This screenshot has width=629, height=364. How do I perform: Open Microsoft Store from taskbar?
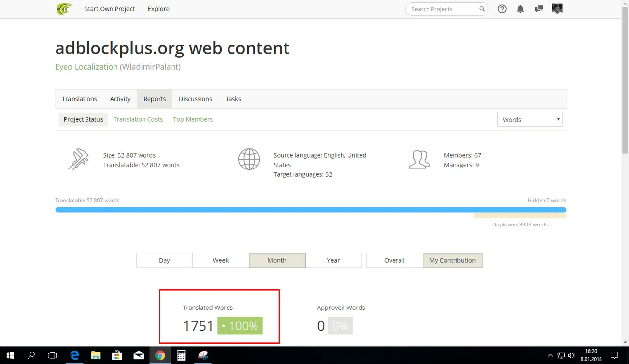pos(117,355)
